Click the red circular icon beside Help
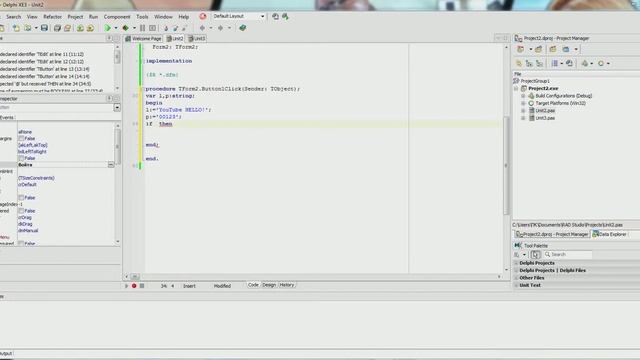Screen dimensions: 640x360 tap(202, 16)
